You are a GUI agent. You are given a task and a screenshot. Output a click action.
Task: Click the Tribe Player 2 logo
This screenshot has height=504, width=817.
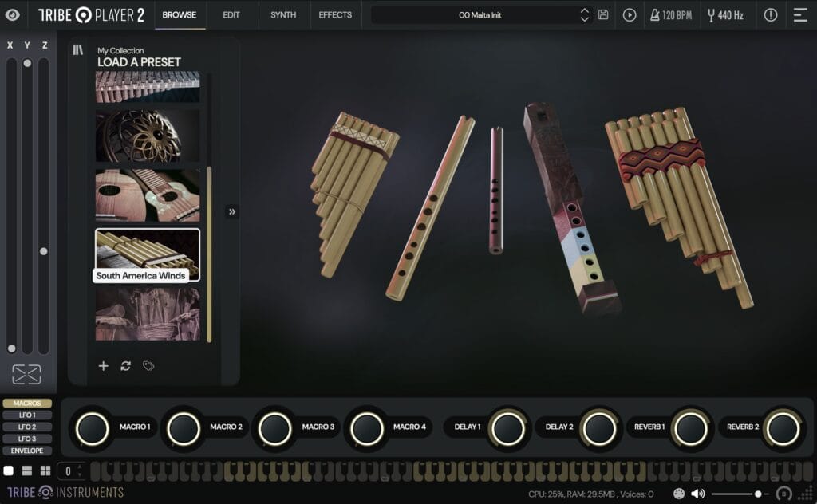pos(91,15)
